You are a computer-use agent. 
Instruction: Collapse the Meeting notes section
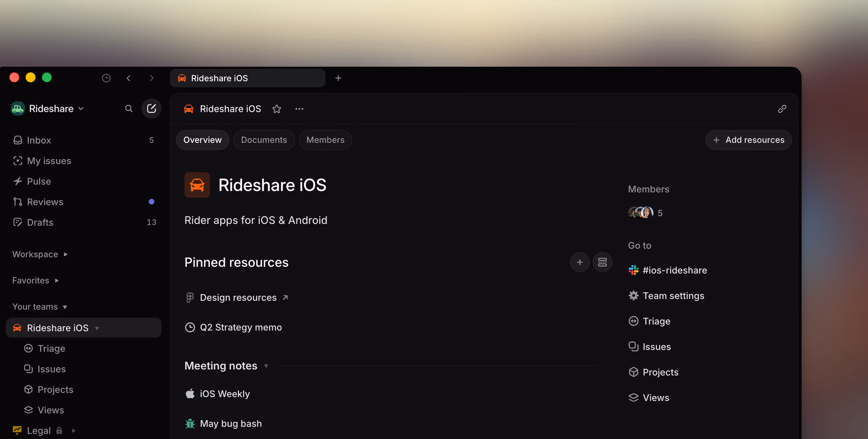pyautogui.click(x=266, y=366)
